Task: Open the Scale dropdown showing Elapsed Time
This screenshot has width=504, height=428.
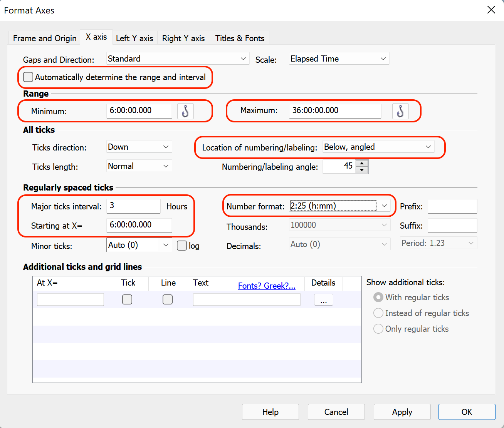Action: [x=339, y=59]
